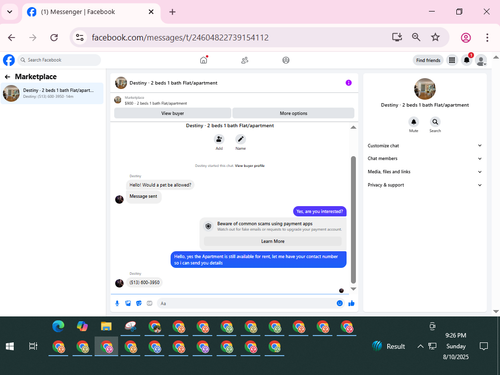Open the notifications bell
Viewport: 500px width, 375px height.
(467, 60)
